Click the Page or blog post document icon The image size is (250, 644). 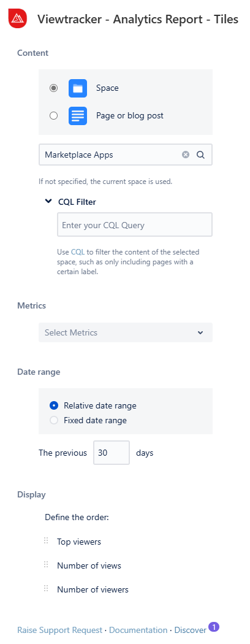point(78,115)
